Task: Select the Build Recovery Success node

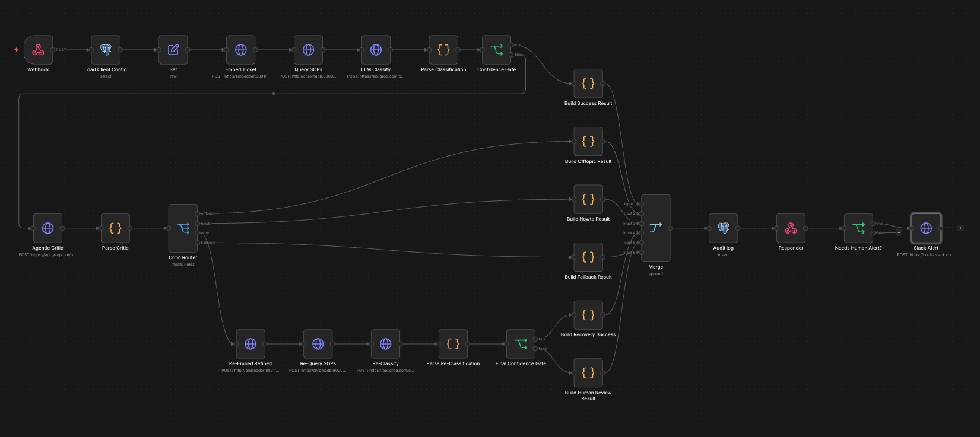Action: click(588, 315)
